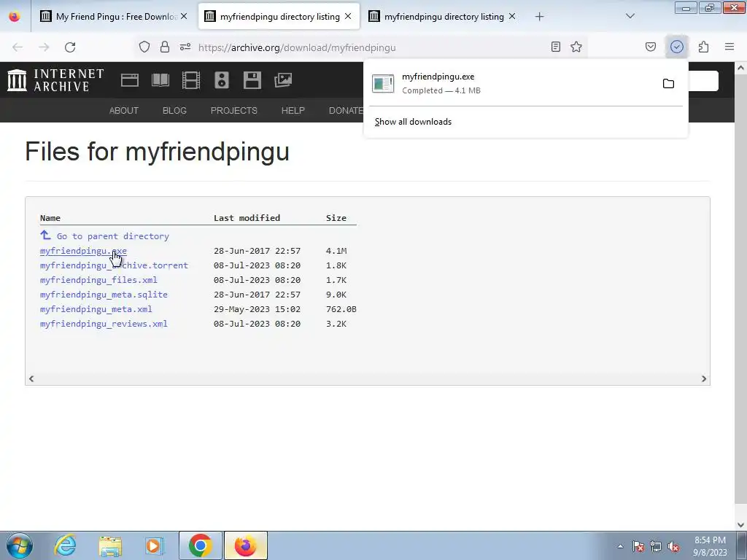Open the Audio speaker icon
This screenshot has height=560, width=747.
(x=222, y=80)
